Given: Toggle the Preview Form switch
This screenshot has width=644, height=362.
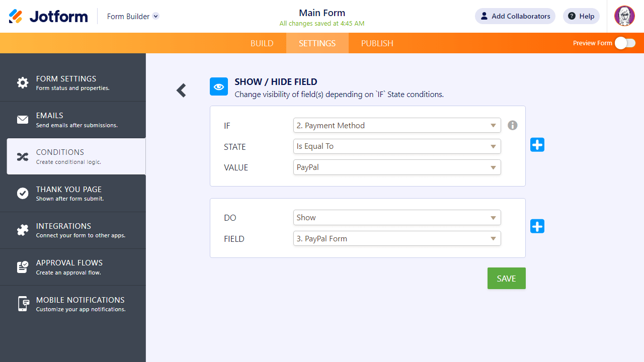Looking at the screenshot, I should (625, 43).
